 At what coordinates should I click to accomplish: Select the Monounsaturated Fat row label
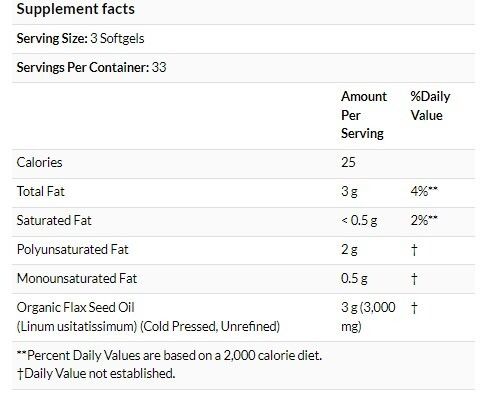pyautogui.click(x=77, y=278)
